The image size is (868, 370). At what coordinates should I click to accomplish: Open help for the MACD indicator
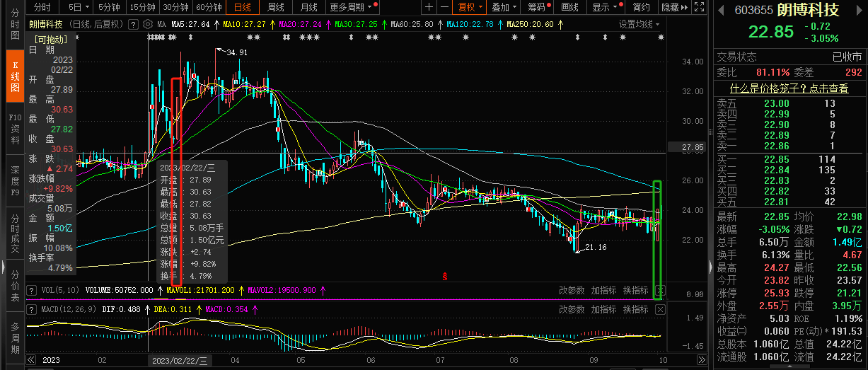point(31,310)
